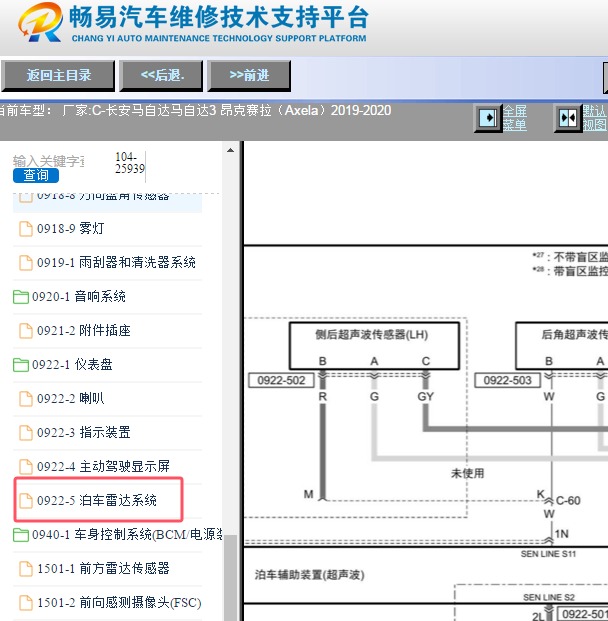Click document icon beside 0922-5 泊车雷达系统
This screenshot has height=621, width=608.
point(26,501)
